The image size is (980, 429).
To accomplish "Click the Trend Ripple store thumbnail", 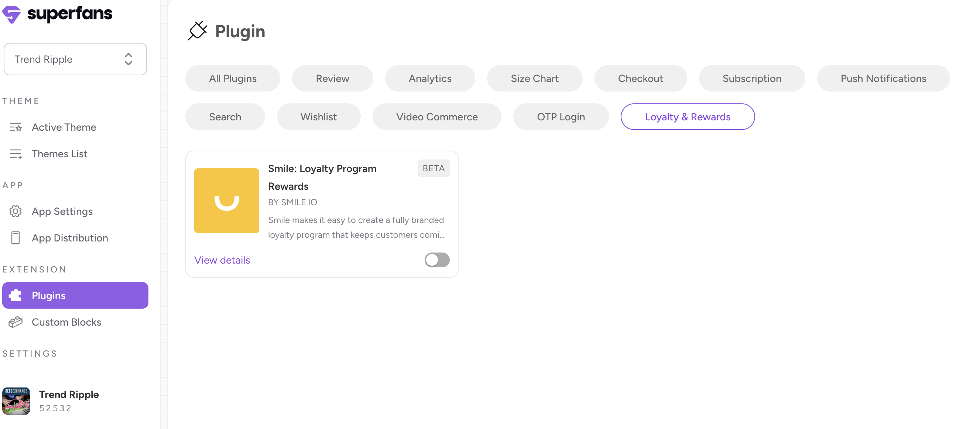I will click(x=16, y=401).
